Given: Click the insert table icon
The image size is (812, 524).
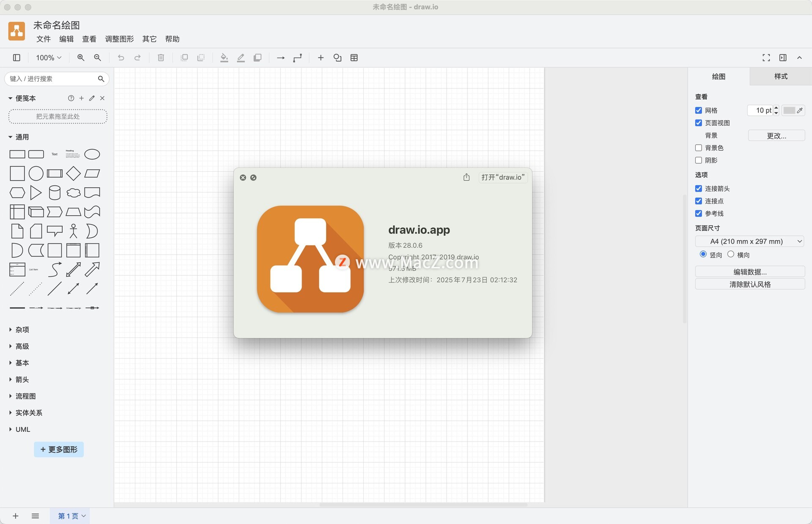Looking at the screenshot, I should tap(354, 58).
